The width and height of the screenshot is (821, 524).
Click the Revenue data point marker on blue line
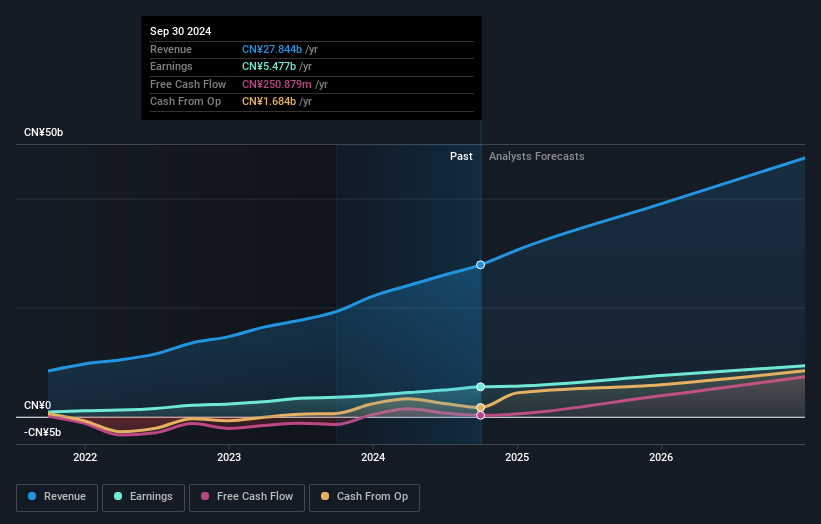click(480, 265)
